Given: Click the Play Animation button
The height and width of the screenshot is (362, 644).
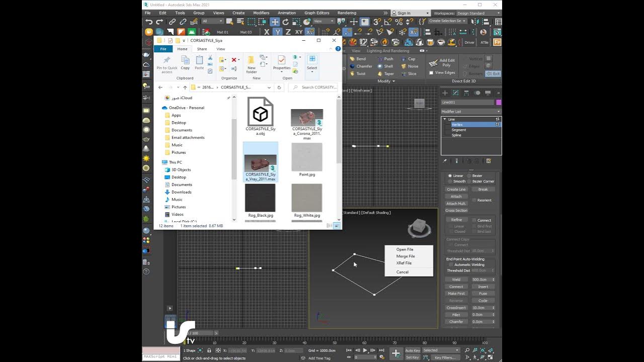Looking at the screenshot, I should coord(365,350).
